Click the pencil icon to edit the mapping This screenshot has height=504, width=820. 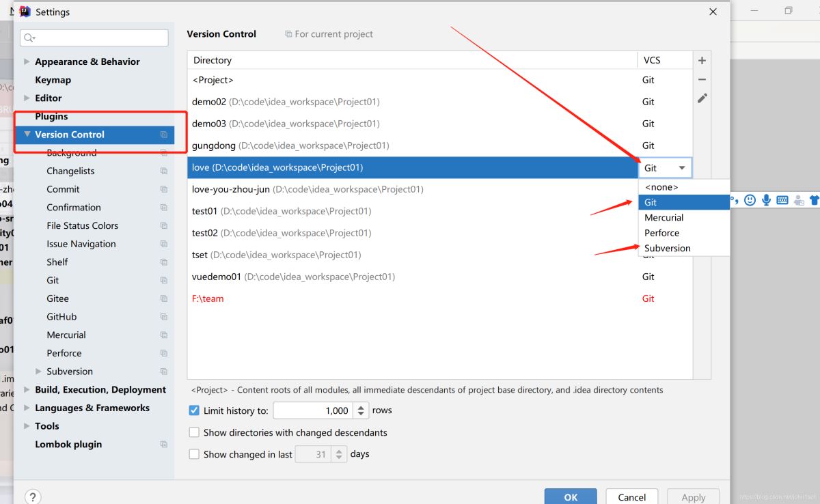(x=702, y=98)
